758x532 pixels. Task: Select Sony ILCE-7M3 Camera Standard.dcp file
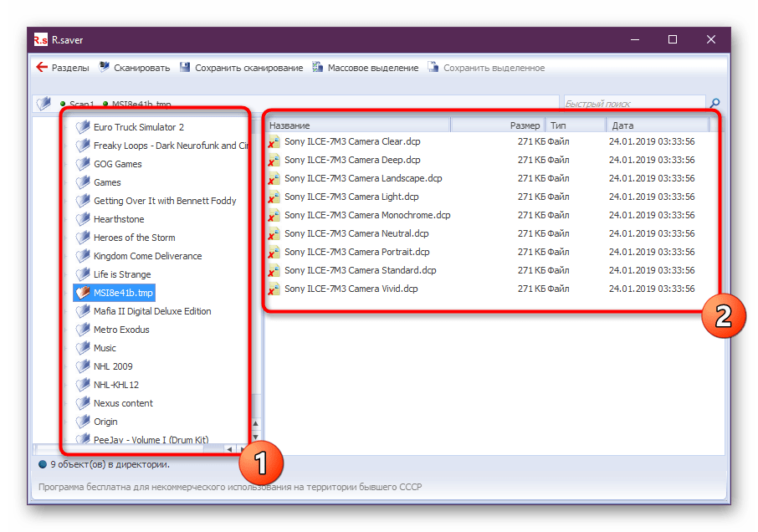coord(360,270)
